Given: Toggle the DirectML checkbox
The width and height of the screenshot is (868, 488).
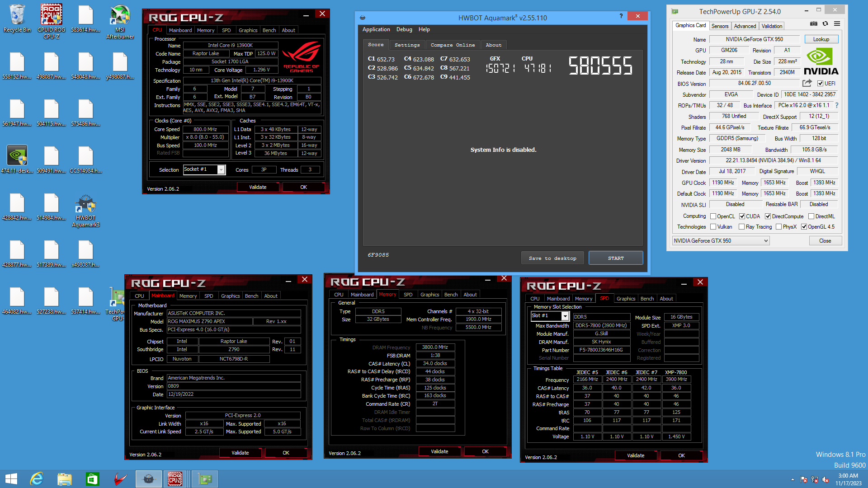Looking at the screenshot, I should (811, 216).
